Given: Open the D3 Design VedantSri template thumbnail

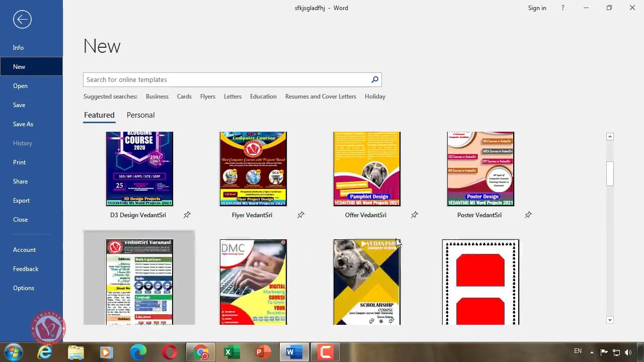Looking at the screenshot, I should 139,169.
